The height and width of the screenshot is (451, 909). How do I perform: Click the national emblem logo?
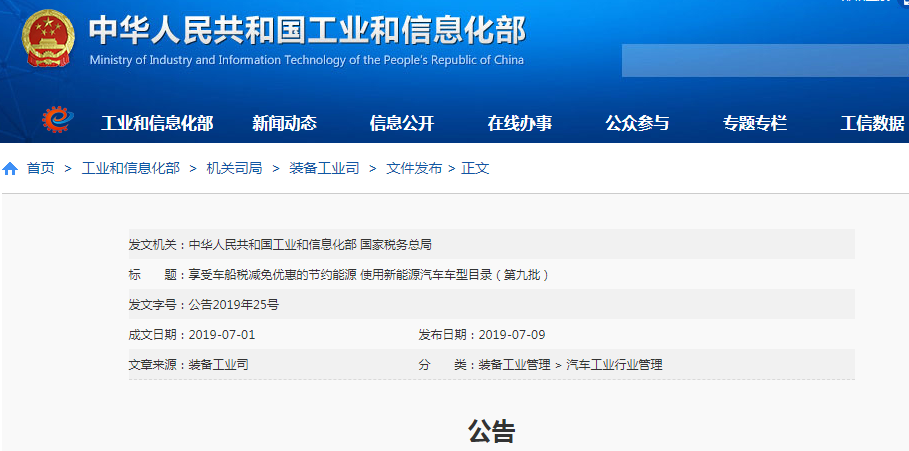point(48,38)
